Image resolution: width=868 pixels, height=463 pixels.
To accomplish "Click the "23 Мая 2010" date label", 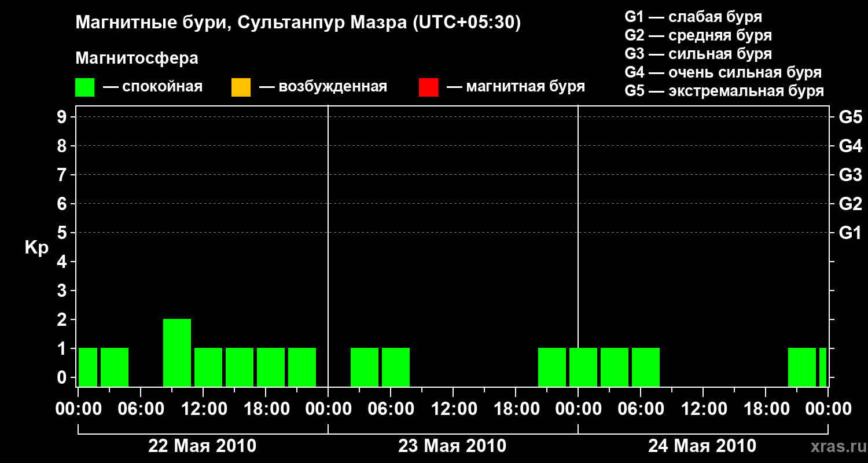I will click(453, 446).
